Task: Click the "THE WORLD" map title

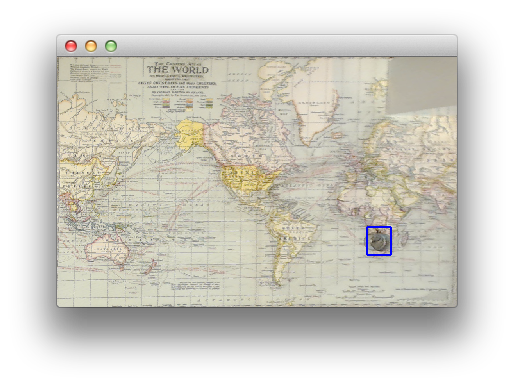Action: click(178, 70)
